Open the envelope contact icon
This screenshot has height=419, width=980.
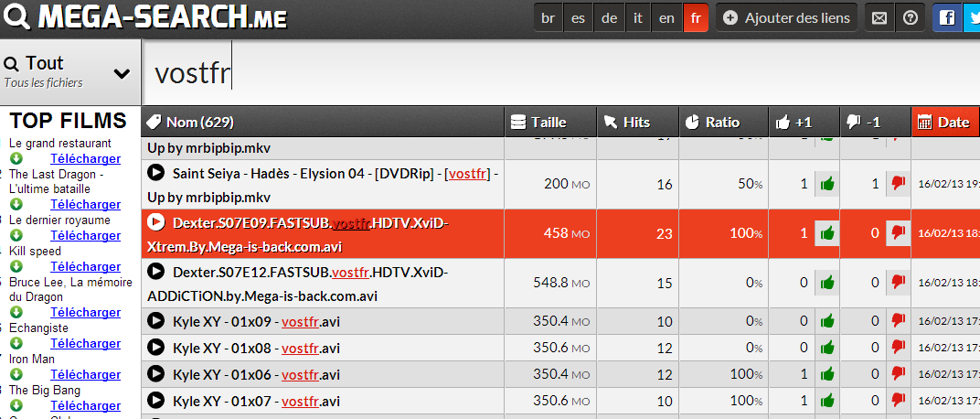point(879,18)
